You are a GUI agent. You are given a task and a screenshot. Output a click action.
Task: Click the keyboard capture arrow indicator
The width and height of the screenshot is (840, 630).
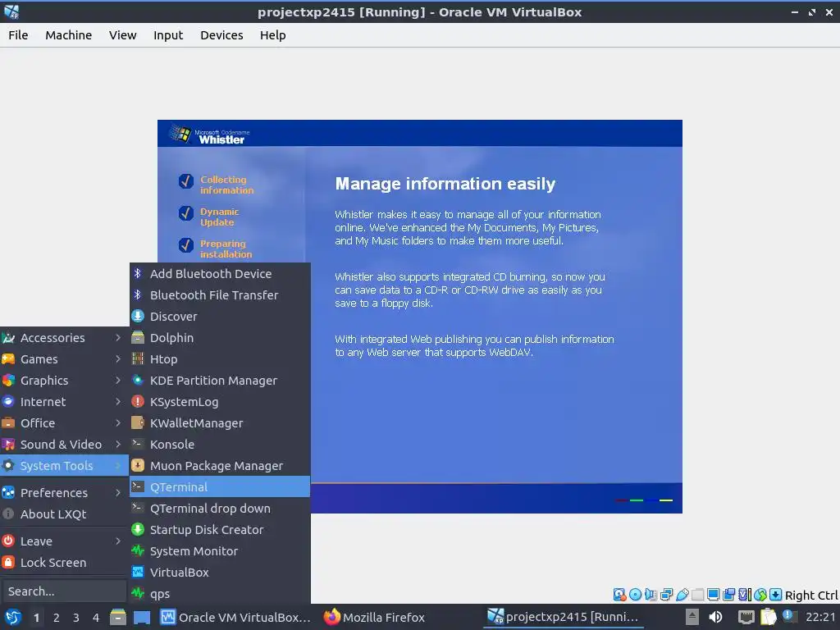click(x=776, y=595)
